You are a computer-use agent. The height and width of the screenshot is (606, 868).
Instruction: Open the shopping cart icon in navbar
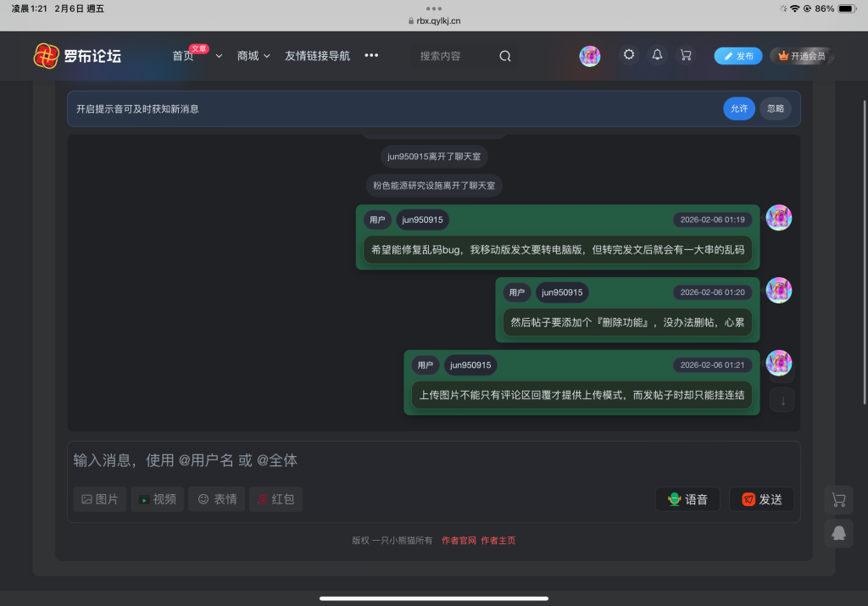[x=686, y=54]
